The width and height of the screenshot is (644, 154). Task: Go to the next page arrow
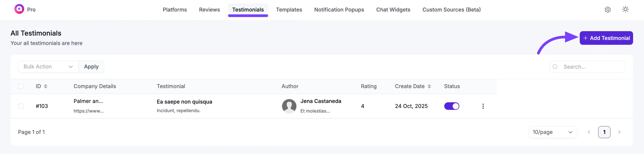pos(619,132)
